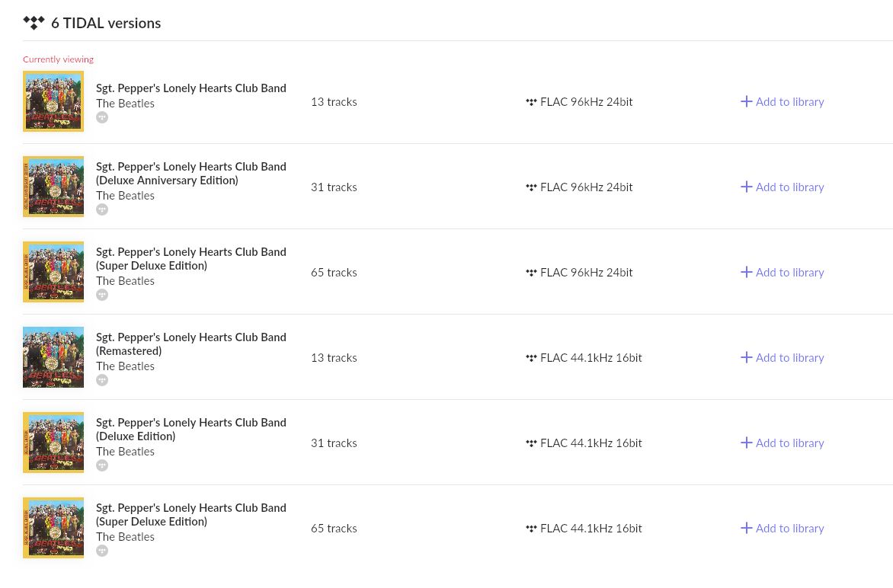Click plus icon for the 65-track 44.1kHz version
Screen dimensions: 893x588
click(x=746, y=529)
